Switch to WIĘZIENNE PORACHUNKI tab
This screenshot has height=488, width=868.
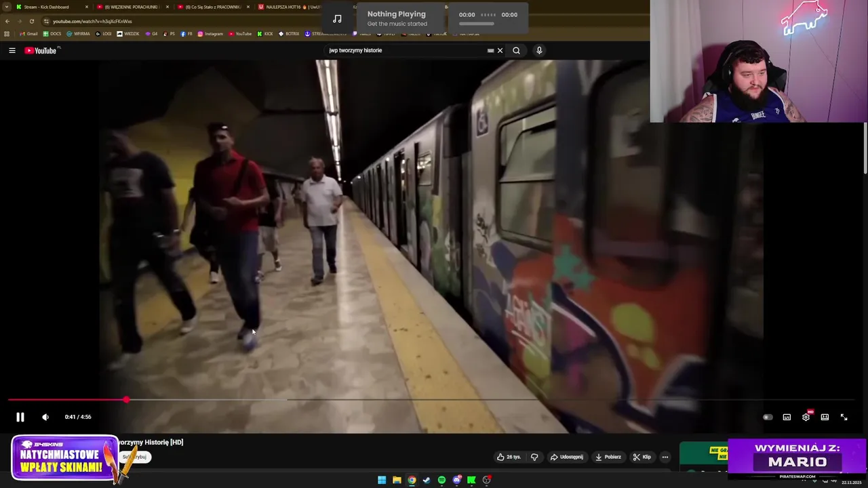click(x=132, y=7)
